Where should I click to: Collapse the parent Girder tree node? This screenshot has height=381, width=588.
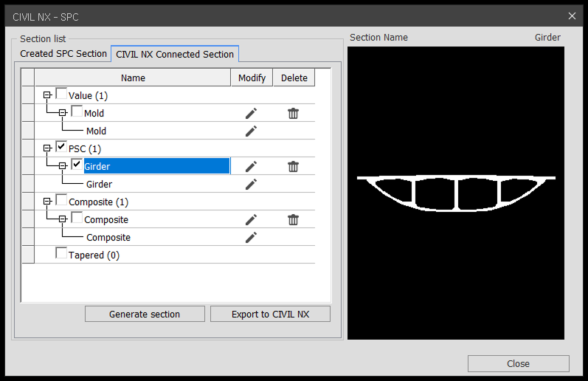click(x=63, y=165)
